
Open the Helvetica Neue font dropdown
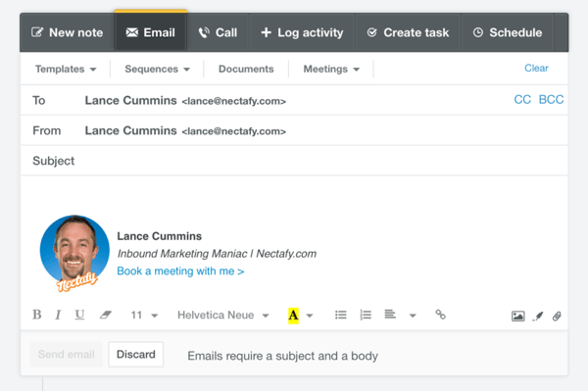(x=223, y=315)
